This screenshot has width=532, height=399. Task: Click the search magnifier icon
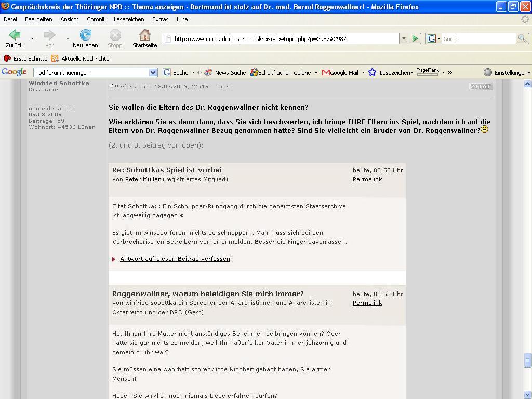point(522,38)
